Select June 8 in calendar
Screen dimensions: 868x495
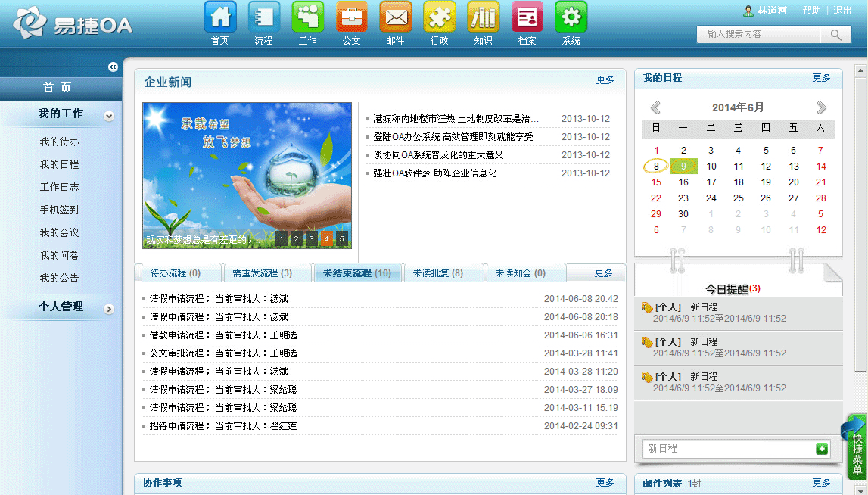tap(656, 166)
